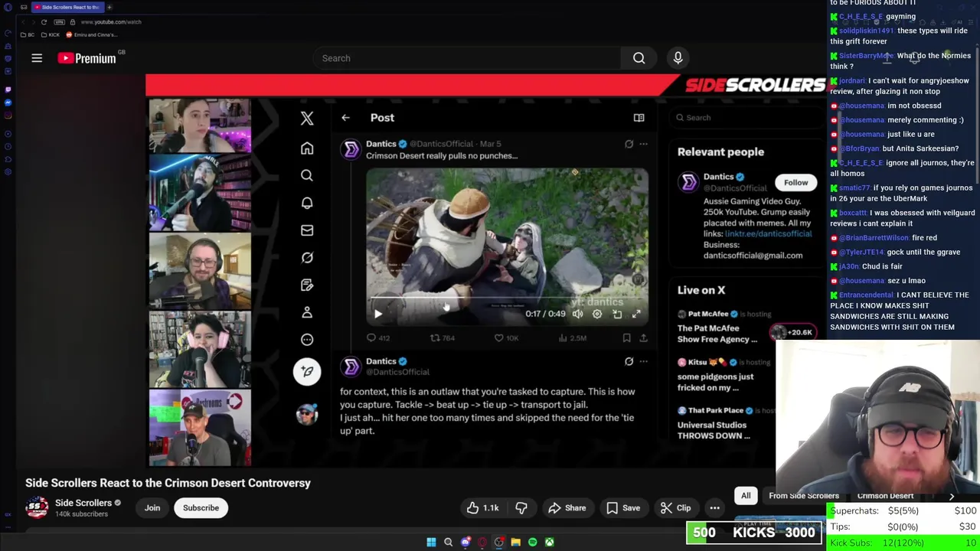Expand the tweet video to fullscreen

tap(636, 314)
